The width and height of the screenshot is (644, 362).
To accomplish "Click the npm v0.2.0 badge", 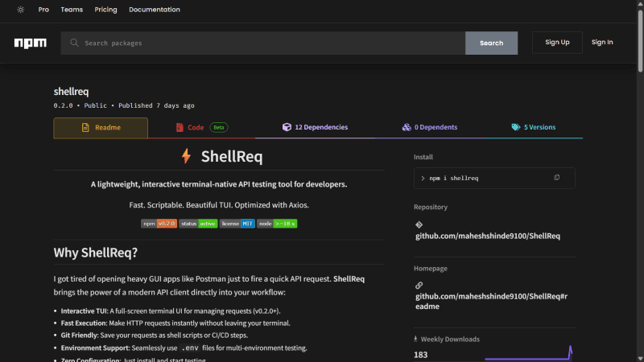I will [x=159, y=224].
